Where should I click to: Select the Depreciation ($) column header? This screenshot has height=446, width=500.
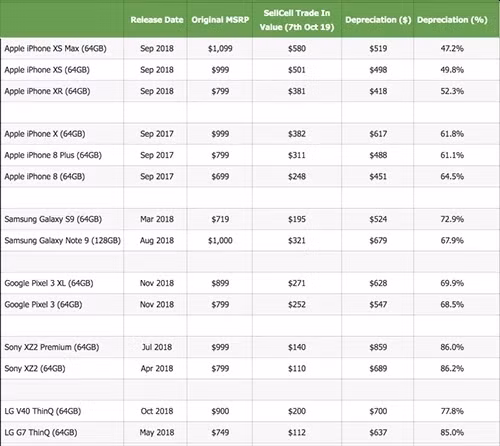point(378,20)
